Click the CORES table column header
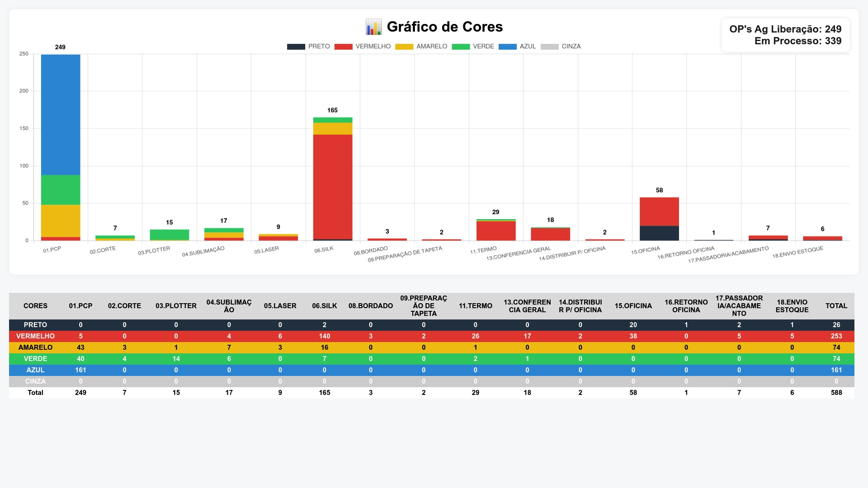The width and height of the screenshot is (868, 488). (35, 306)
